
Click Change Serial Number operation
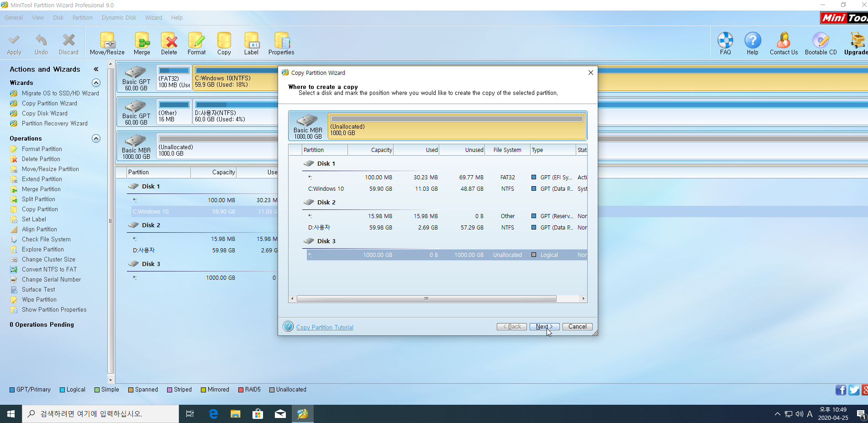(x=51, y=279)
